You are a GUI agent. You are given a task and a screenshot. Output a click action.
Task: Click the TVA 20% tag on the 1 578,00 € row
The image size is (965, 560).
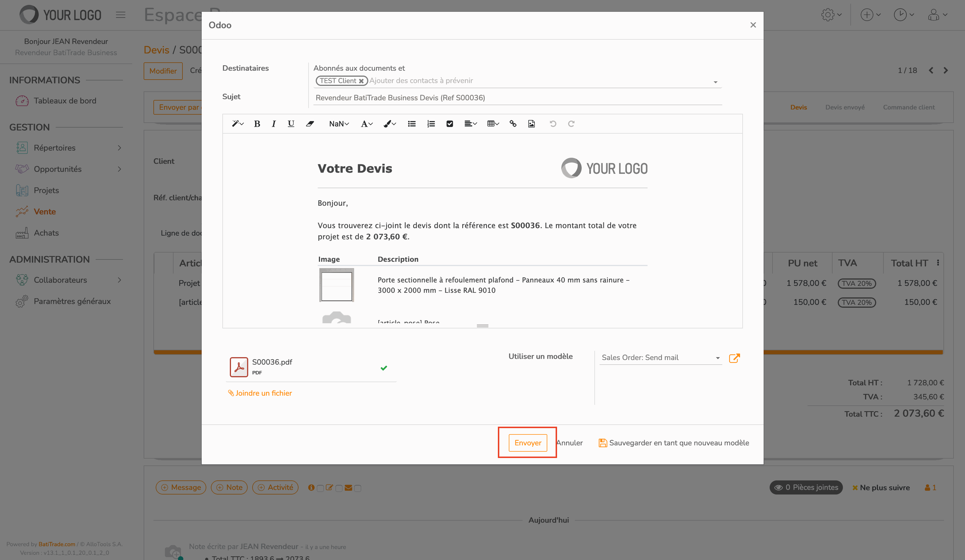(857, 283)
